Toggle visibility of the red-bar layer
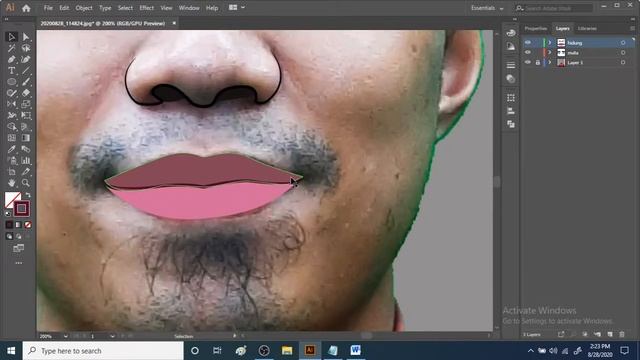640x360 pixels. (528, 53)
